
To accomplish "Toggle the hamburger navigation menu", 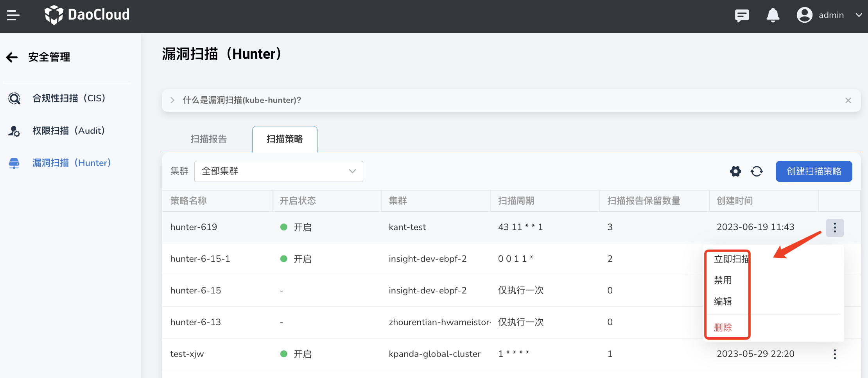I will 13,15.
